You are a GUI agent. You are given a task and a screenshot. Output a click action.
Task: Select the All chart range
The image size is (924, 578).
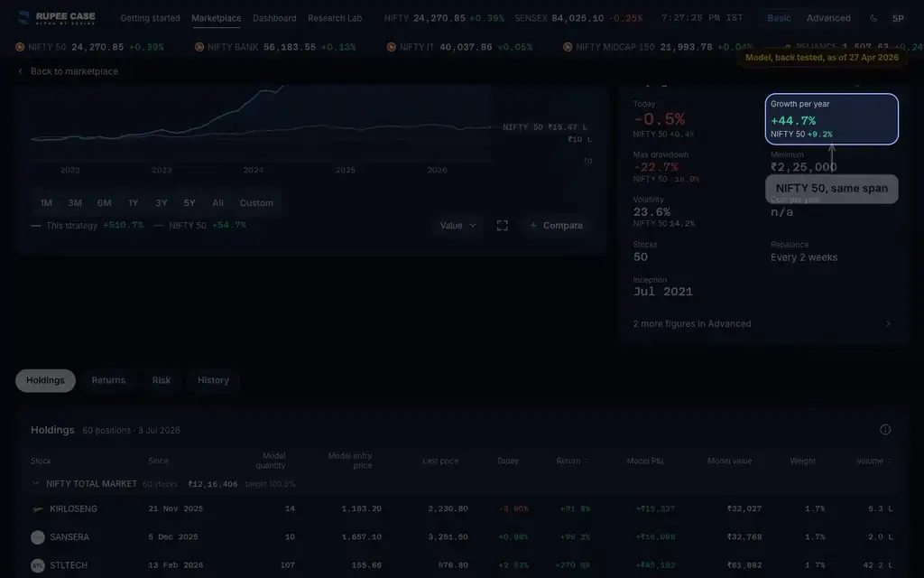pos(218,203)
